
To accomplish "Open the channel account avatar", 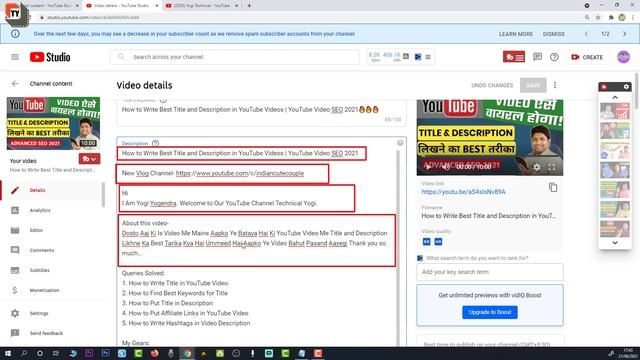I will [623, 57].
